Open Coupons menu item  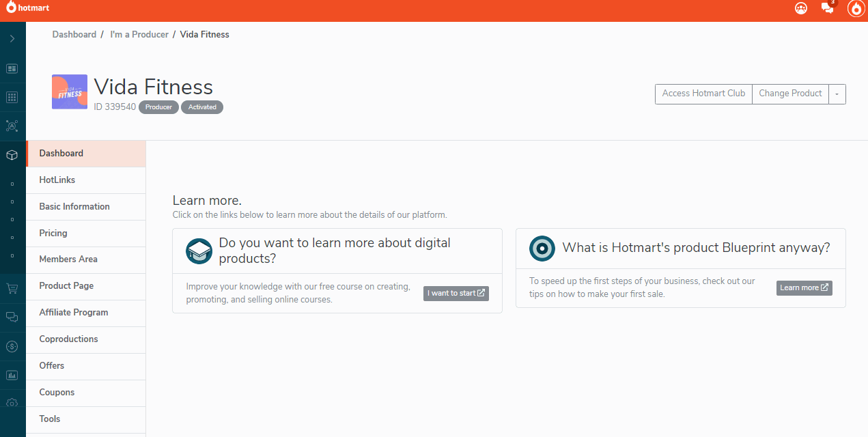[x=86, y=393]
